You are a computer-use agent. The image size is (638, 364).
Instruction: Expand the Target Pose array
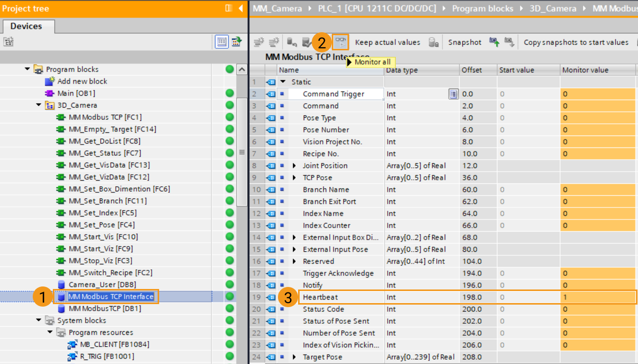click(x=295, y=357)
